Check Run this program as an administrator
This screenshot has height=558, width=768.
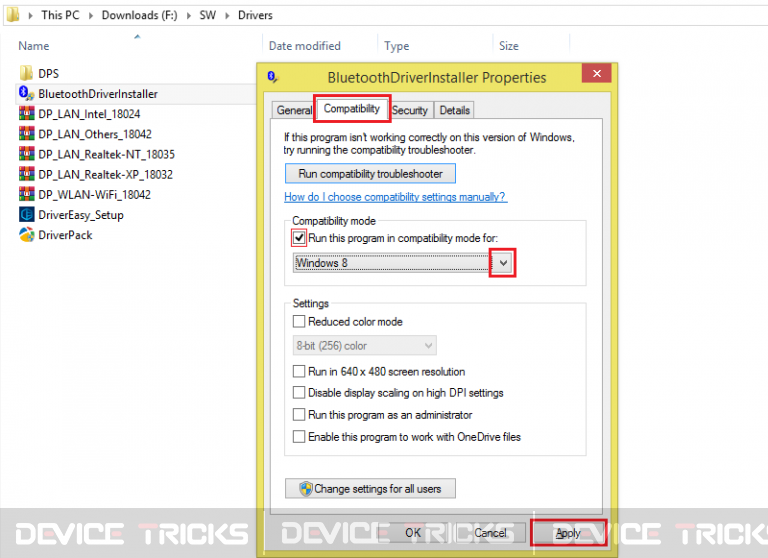pos(299,414)
